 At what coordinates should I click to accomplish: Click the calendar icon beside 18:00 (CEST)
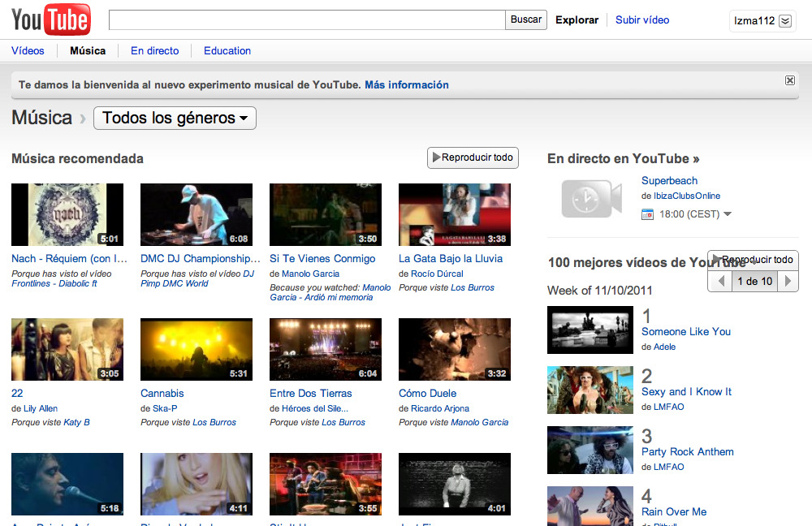(x=647, y=214)
